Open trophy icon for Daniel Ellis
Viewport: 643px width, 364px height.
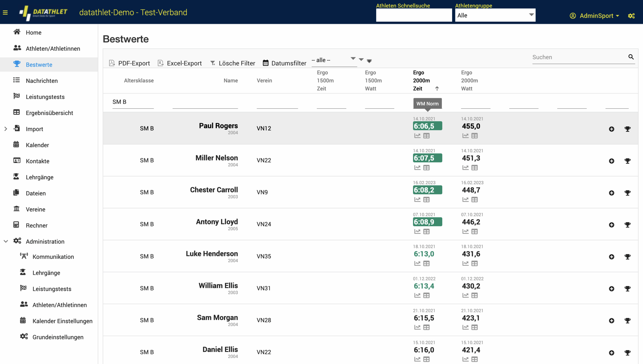pos(627,352)
